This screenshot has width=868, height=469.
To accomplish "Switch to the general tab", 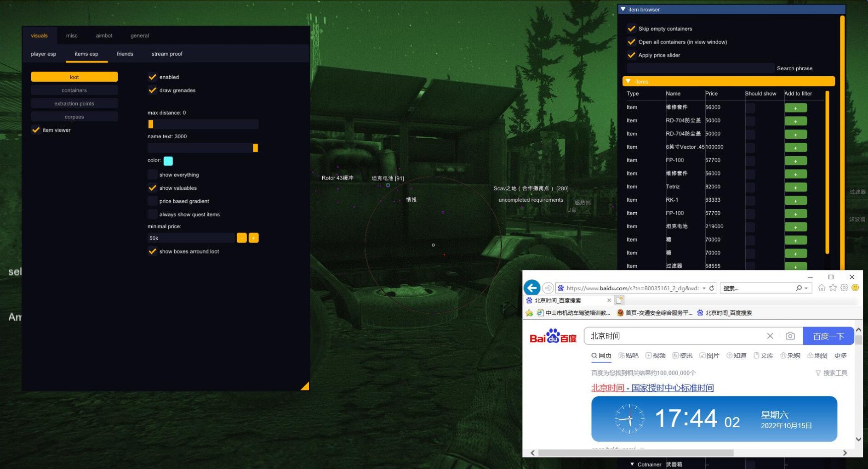I will pos(139,36).
